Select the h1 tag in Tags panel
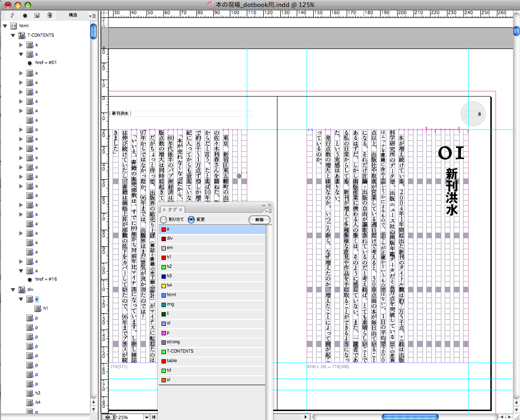520x420 pixels. [x=212, y=257]
